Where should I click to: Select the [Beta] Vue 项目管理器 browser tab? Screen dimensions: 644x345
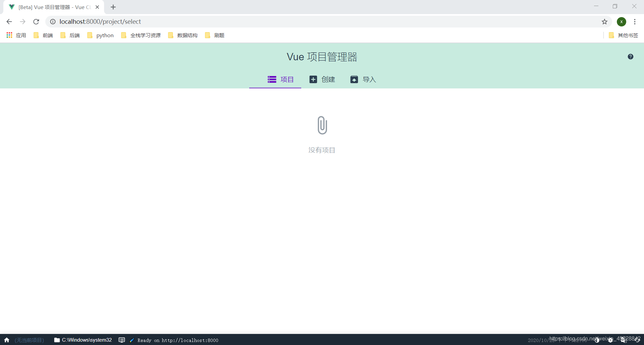pyautogui.click(x=54, y=7)
